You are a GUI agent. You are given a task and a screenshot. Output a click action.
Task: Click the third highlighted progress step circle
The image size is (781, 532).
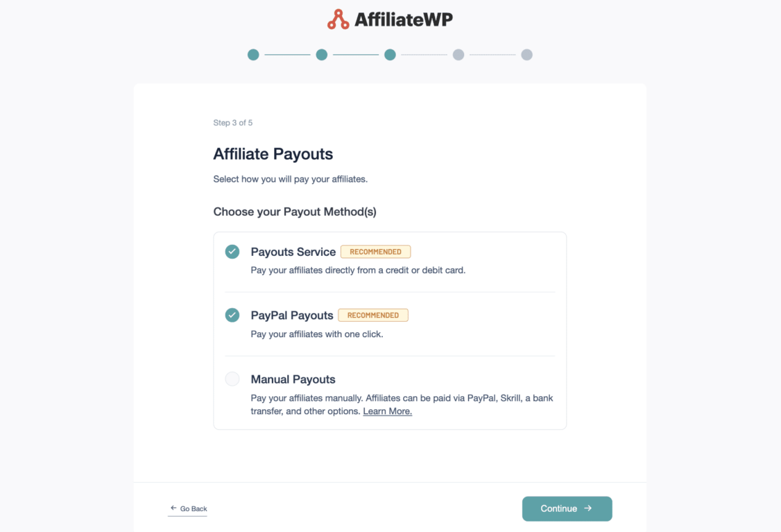(x=390, y=54)
